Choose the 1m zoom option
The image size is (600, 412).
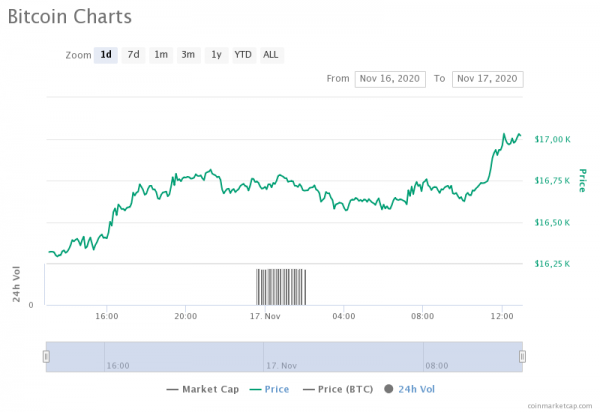[161, 55]
